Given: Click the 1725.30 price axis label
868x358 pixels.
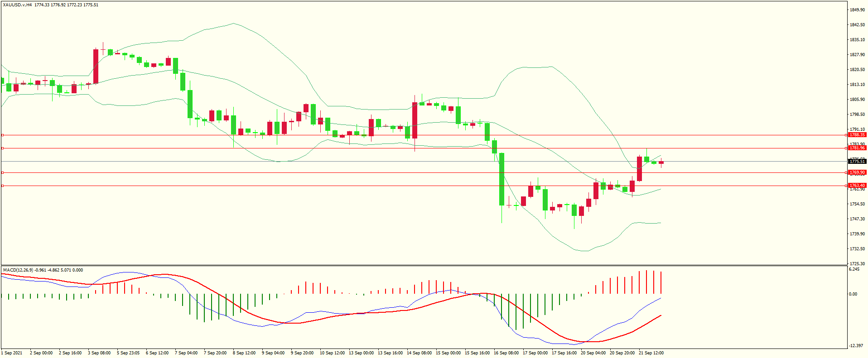Looking at the screenshot, I should tap(857, 264).
